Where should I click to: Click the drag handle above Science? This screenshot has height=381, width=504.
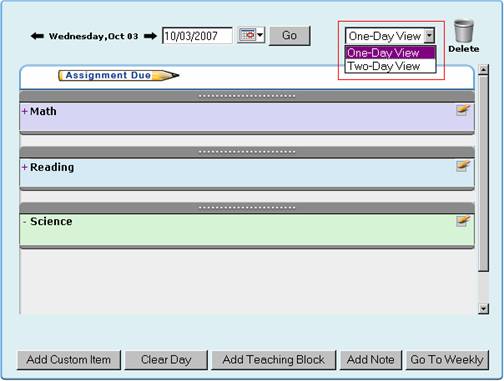click(247, 208)
